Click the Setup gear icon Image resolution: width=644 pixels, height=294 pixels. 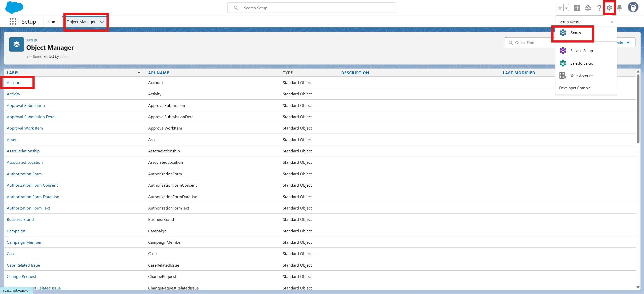[609, 8]
